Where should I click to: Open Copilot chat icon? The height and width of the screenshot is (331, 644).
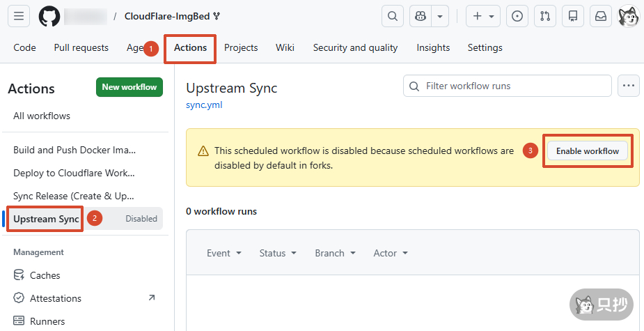coord(420,16)
